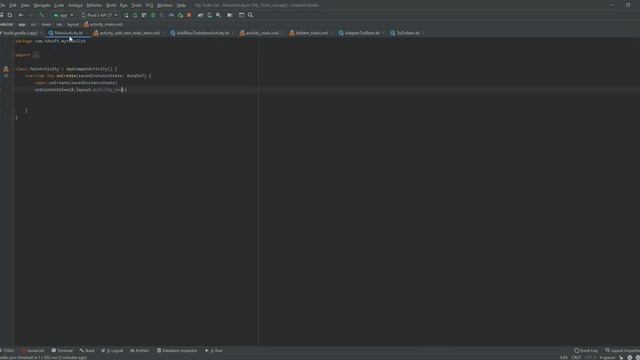Click the AVD Manager icon
Screen dimensions: 640x360
point(209,15)
